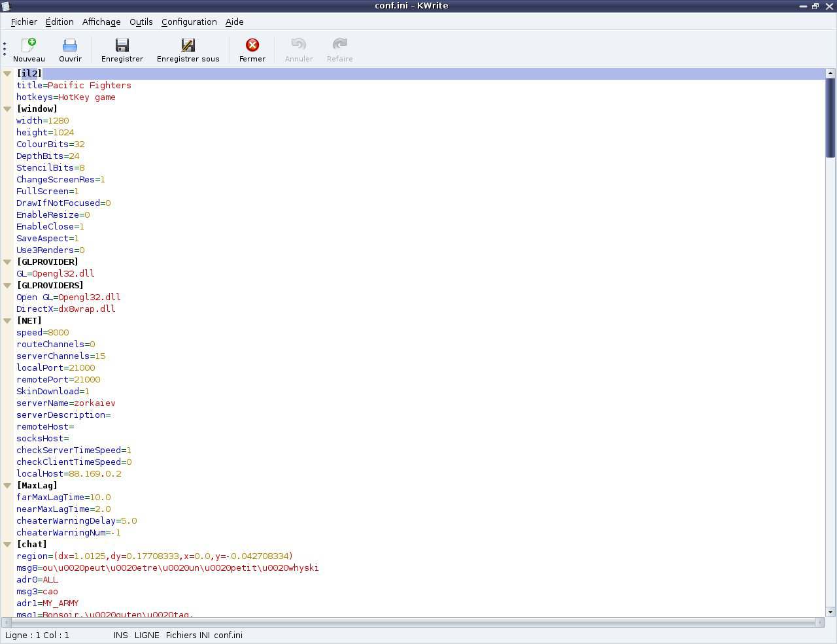Click the height=1024 line
This screenshot has height=644, width=837.
45,133
